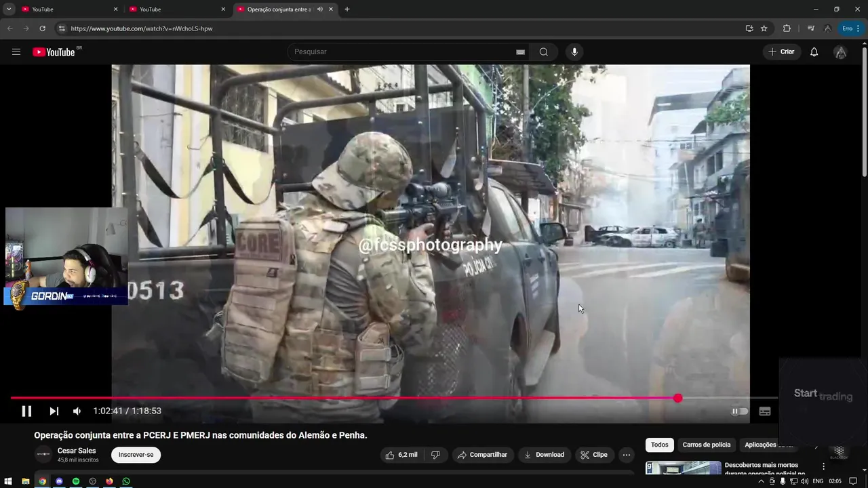Go back in browser history
Image resolution: width=868 pixels, height=488 pixels.
coord(9,28)
